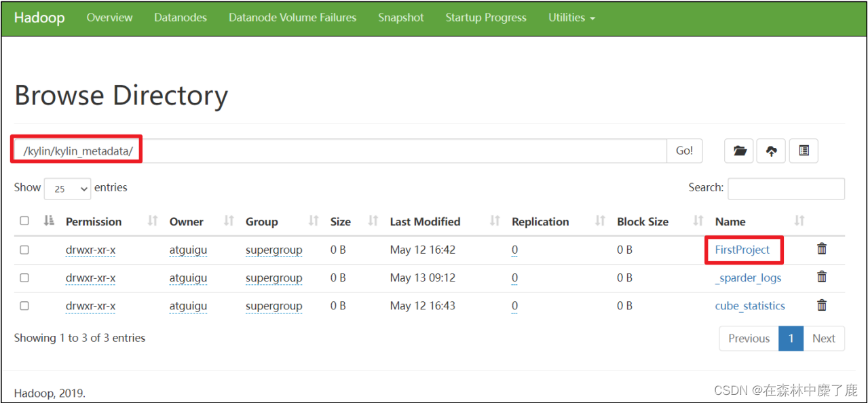868x403 pixels.
Task: Open the Startup Progress tab
Action: [x=486, y=18]
